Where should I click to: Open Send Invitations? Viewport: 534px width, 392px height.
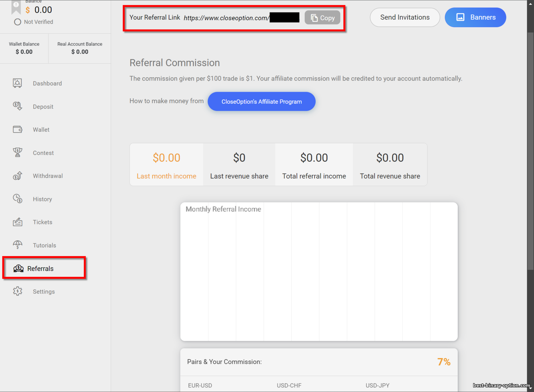tap(405, 17)
